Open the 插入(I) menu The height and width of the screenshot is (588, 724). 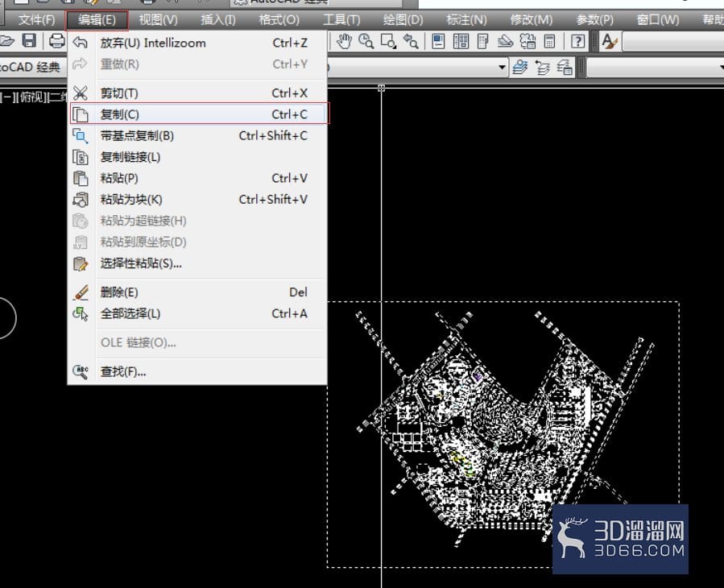218,20
